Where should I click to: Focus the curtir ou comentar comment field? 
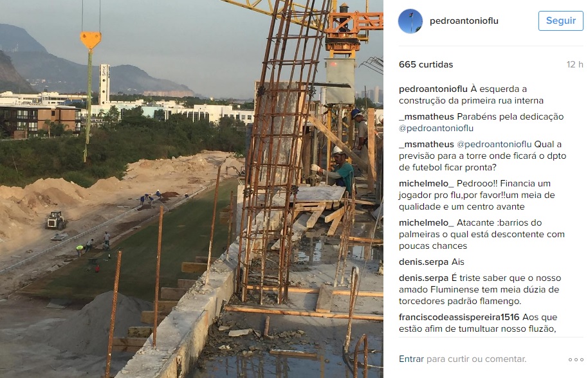476,359
